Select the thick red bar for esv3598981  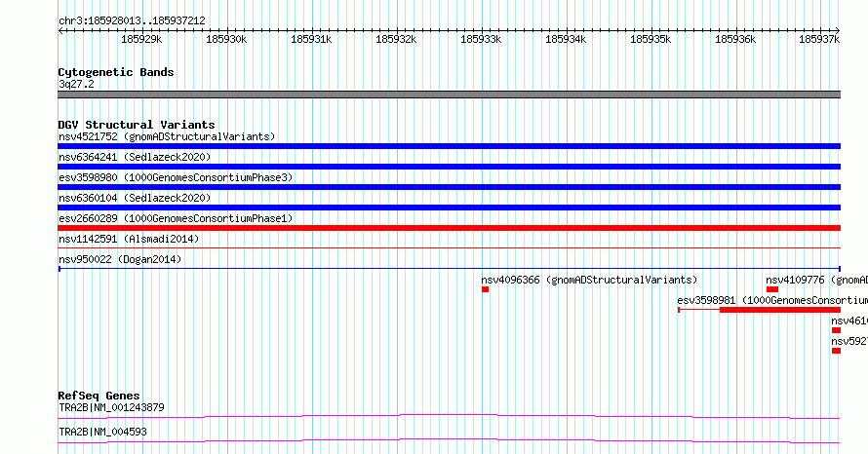point(780,310)
